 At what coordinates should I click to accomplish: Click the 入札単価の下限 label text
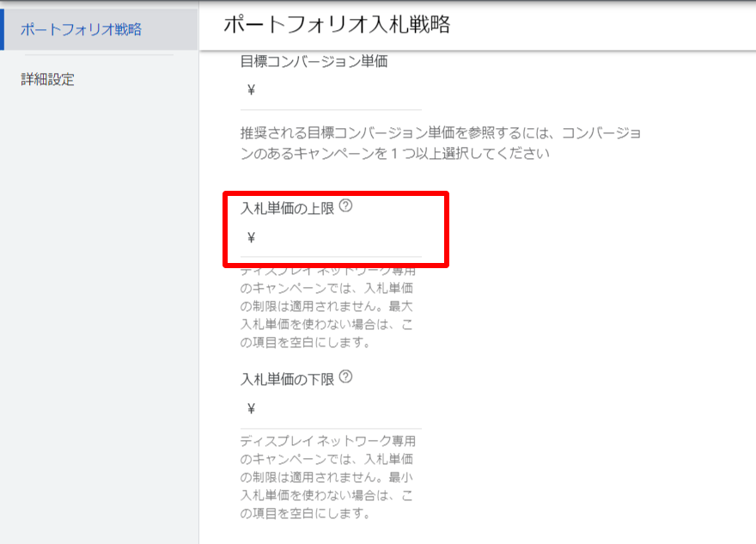point(287,378)
